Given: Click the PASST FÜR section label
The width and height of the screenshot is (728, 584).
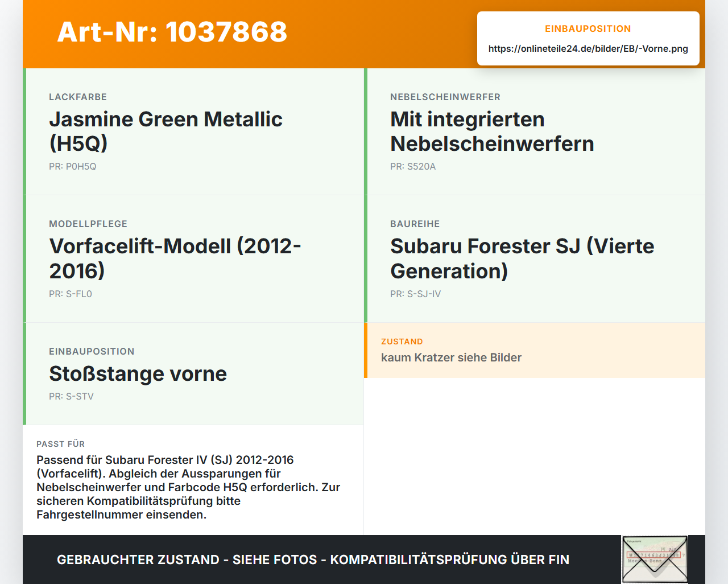Looking at the screenshot, I should pos(60,444).
